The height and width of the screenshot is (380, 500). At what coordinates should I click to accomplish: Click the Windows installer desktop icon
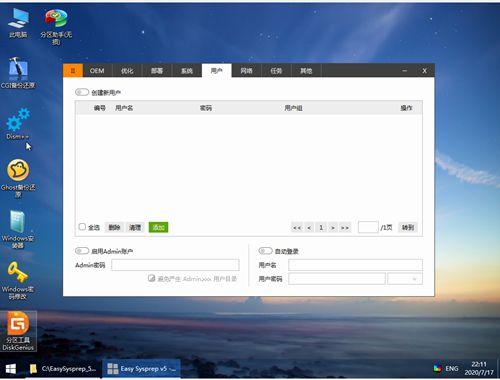18,229
